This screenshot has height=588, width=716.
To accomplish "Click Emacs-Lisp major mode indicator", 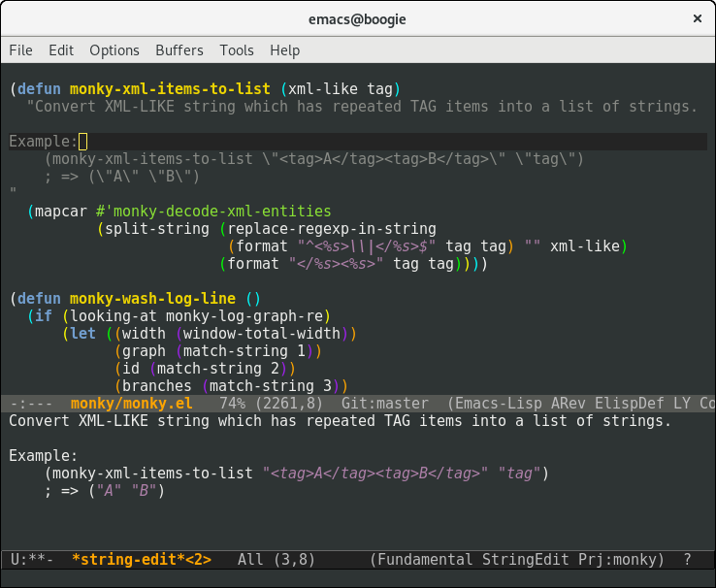I will point(498,404).
